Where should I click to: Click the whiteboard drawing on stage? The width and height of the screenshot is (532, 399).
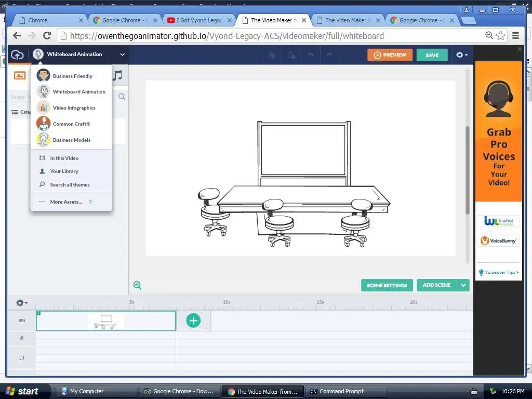[x=303, y=153]
